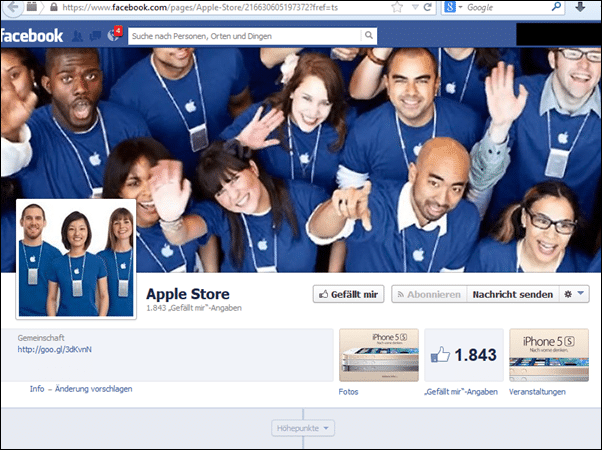Open the downloads arrow icon
Image resolution: width=602 pixels, height=450 pixels.
tap(580, 7)
